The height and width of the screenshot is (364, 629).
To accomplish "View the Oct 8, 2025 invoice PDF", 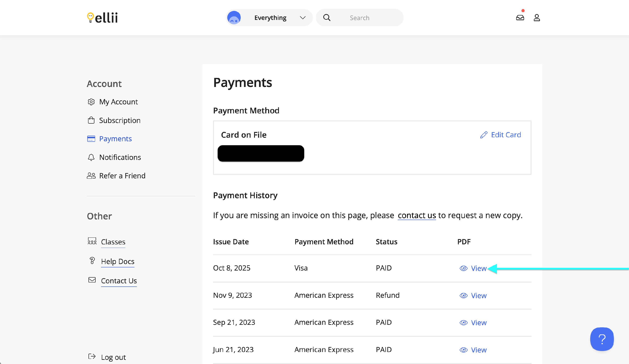I will 478,268.
